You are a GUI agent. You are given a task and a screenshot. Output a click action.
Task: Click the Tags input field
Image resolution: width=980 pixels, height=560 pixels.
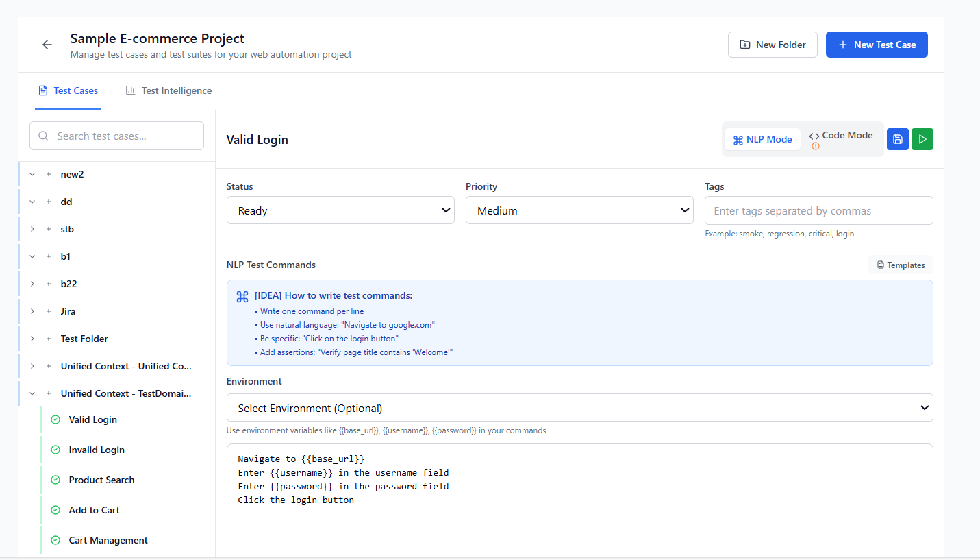[x=818, y=210]
